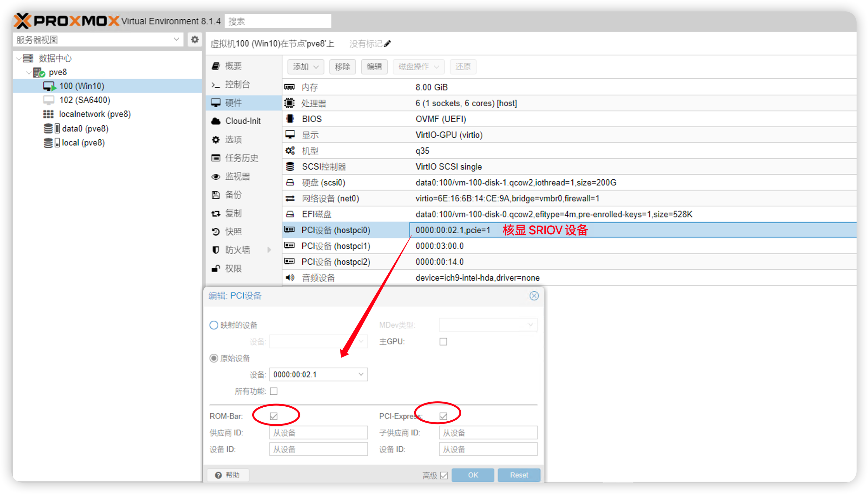Click the running VM icon for Win10
The width and height of the screenshot is (868, 494).
(49, 86)
